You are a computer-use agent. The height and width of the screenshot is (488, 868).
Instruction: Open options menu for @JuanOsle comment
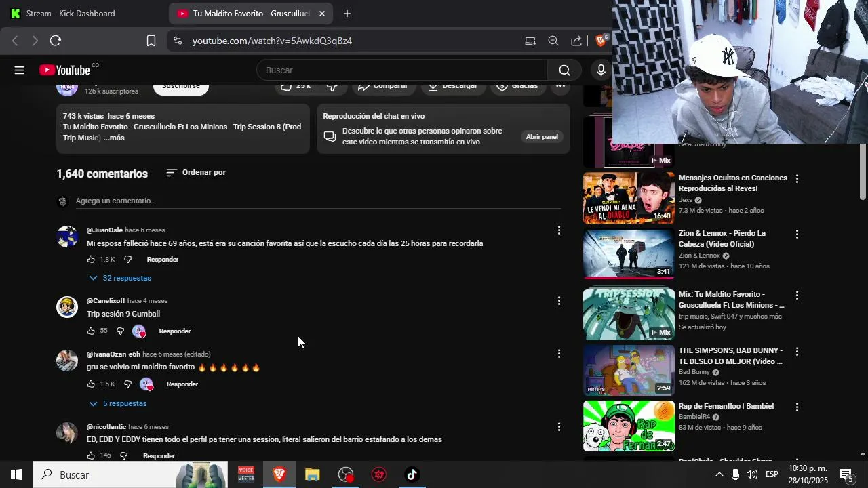point(559,230)
